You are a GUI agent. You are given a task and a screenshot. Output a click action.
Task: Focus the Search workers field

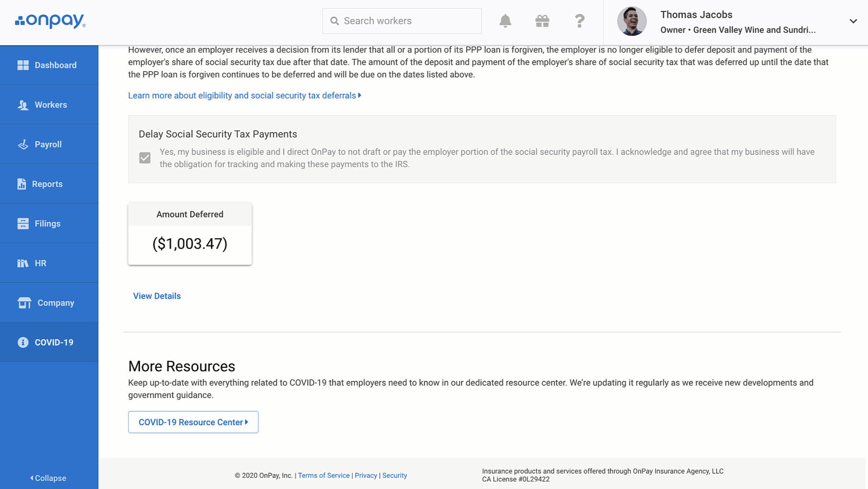[402, 21]
